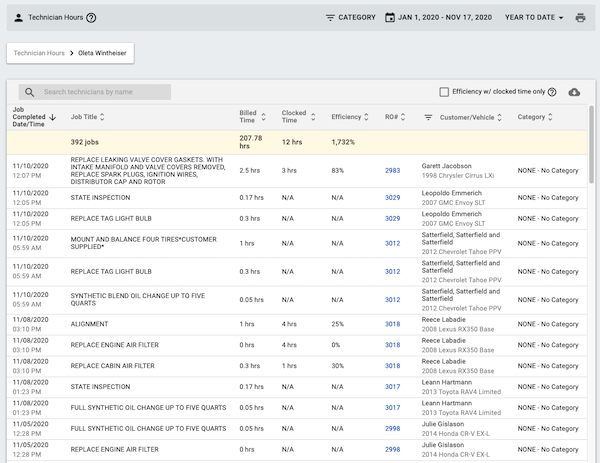
Task: Select the 1,732% total efficiency value
Action: [x=343, y=142]
